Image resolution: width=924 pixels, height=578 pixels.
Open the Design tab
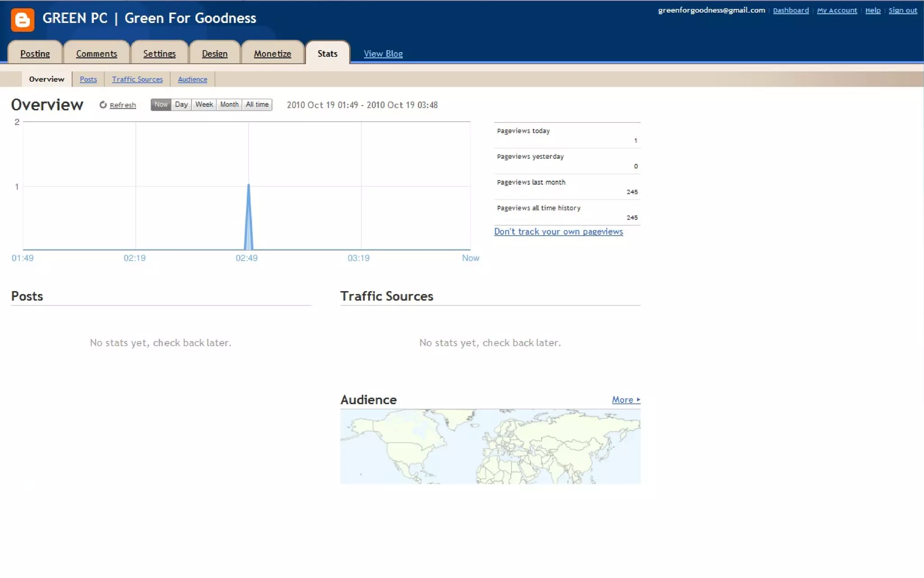[214, 54]
